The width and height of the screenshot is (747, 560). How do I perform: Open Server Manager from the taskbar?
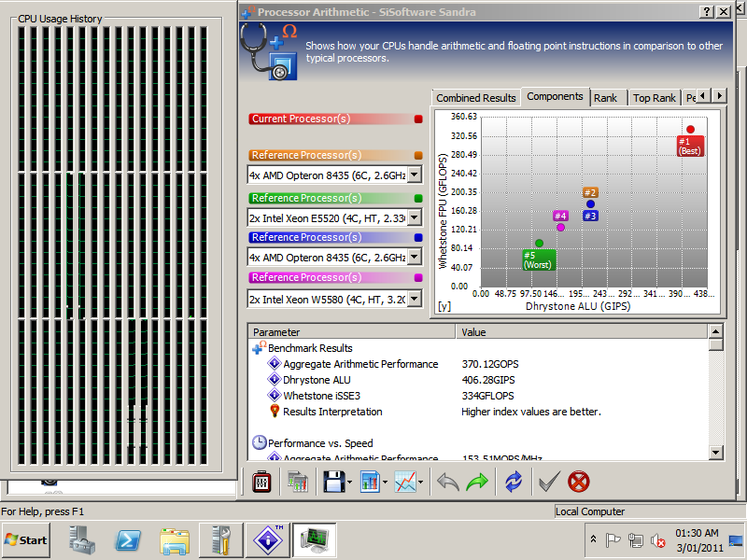[82, 540]
